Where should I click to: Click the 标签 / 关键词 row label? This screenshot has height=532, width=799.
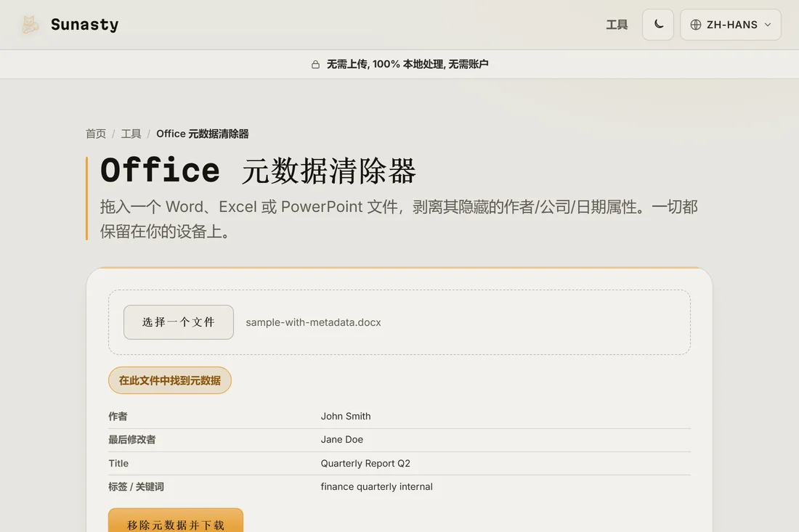[x=136, y=487]
